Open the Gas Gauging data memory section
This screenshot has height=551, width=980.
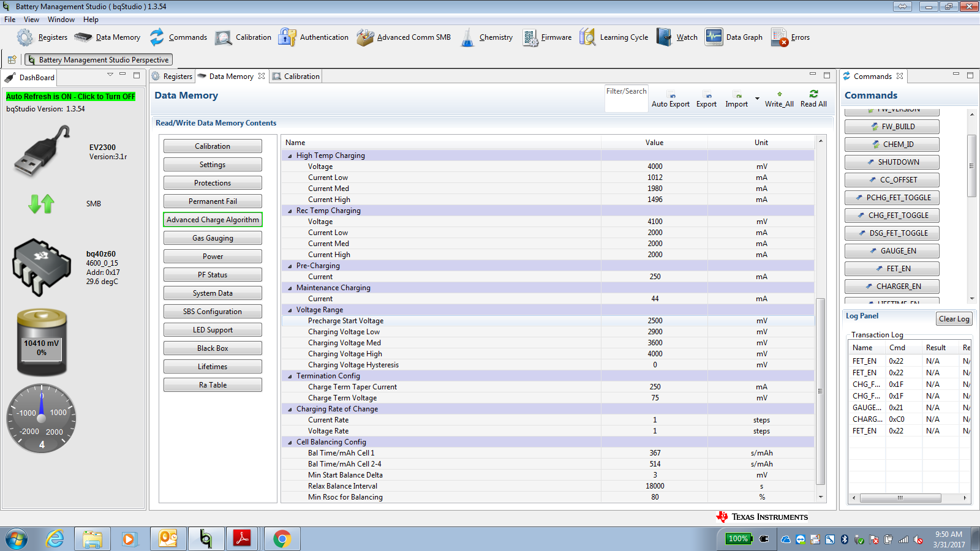[x=213, y=238]
